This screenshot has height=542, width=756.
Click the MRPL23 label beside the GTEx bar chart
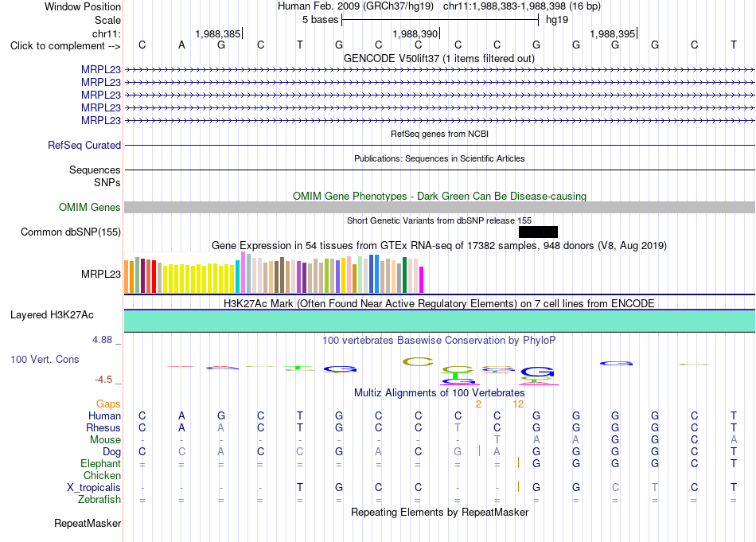tap(101, 274)
